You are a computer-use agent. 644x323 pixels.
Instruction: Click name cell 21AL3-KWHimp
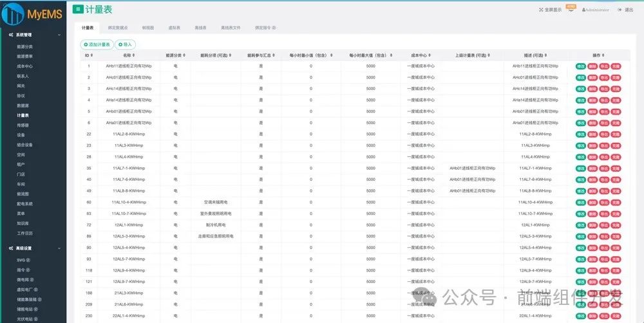[x=129, y=293]
